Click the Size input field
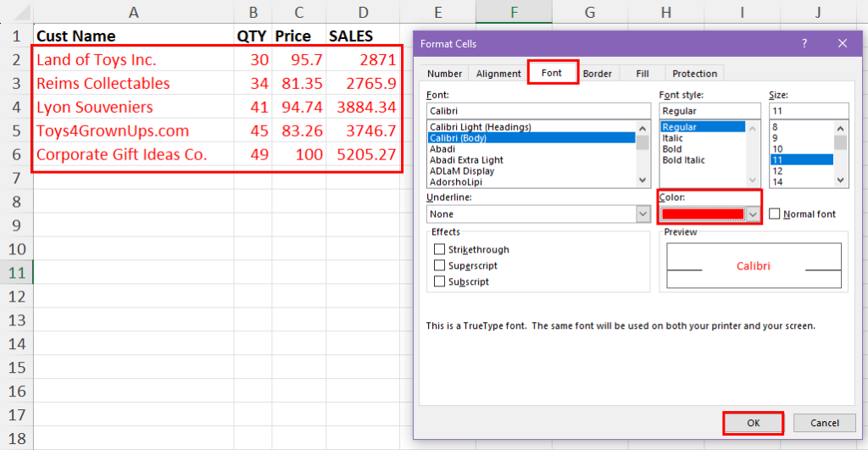 (x=808, y=111)
